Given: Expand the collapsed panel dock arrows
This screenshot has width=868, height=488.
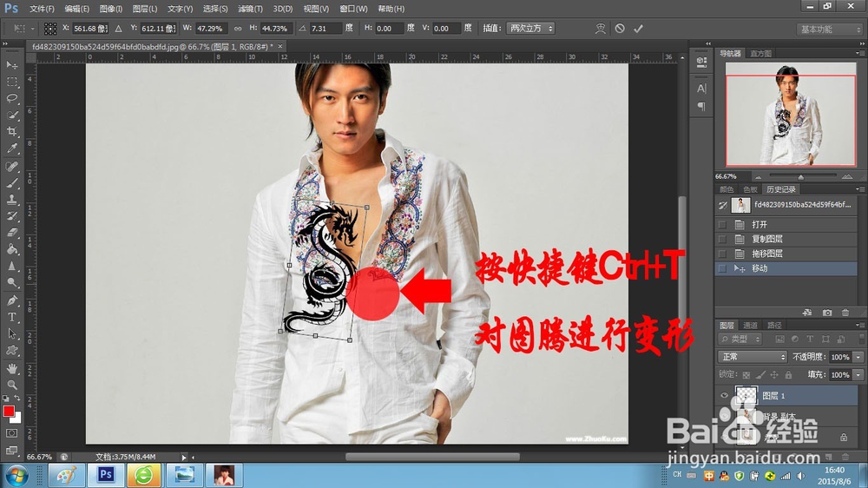Looking at the screenshot, I should [708, 43].
